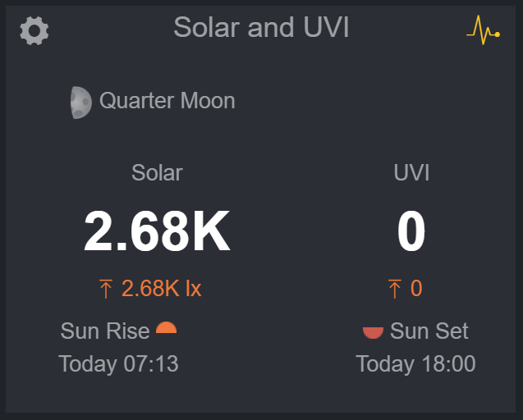Click the quarter moon phase icon
The image size is (523, 420).
pyautogui.click(x=80, y=103)
